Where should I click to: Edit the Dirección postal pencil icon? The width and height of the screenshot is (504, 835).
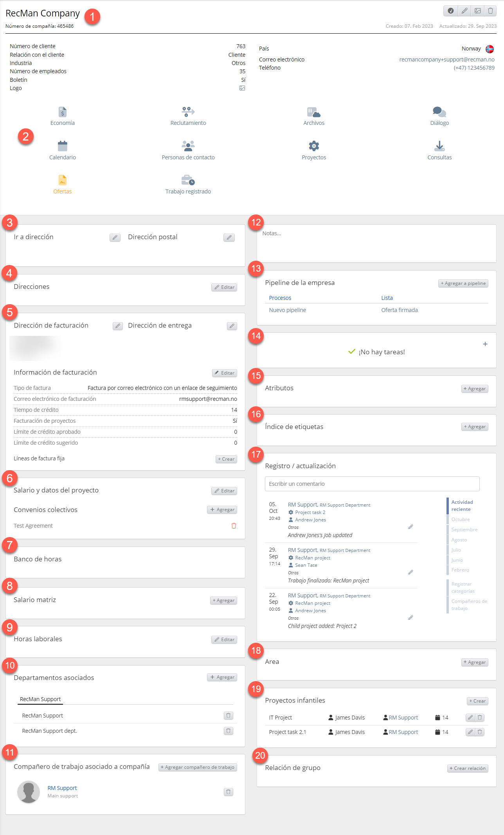click(x=229, y=238)
